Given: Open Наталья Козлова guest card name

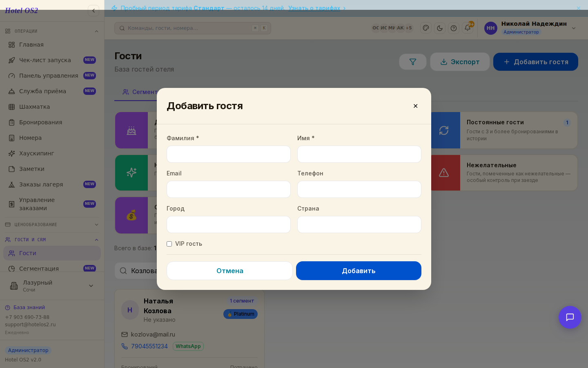Looking at the screenshot, I should pyautogui.click(x=158, y=306).
